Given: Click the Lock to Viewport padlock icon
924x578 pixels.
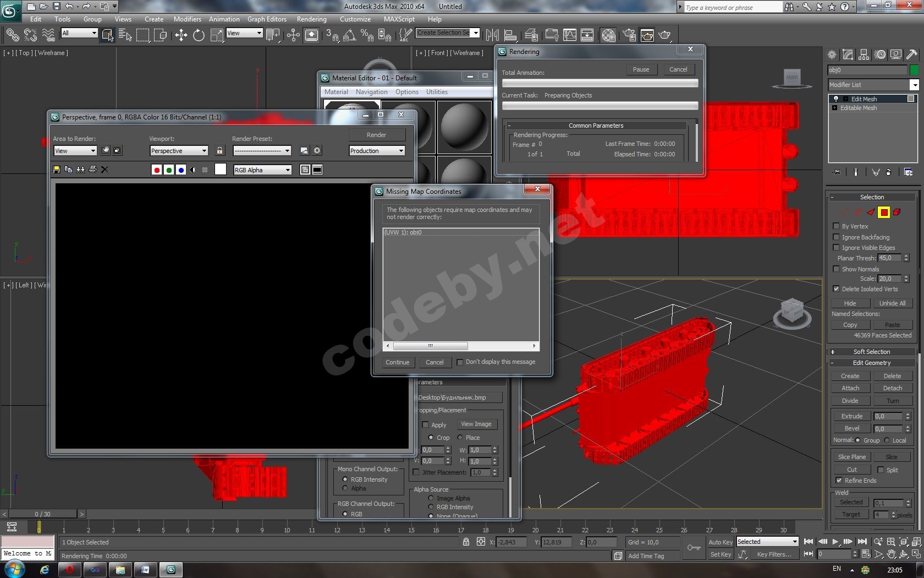Looking at the screenshot, I should tap(220, 150).
